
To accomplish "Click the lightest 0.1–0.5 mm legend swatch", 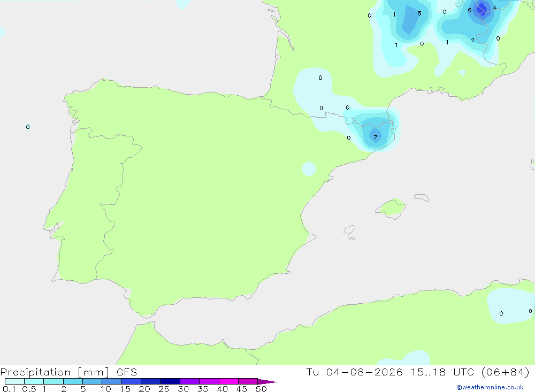I will pos(14,381).
